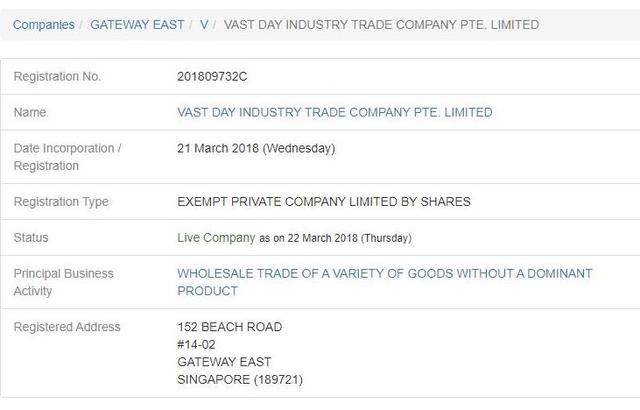Click the SINGAPORE (189721) postal code line
This screenshot has width=640, height=410.
240,380
